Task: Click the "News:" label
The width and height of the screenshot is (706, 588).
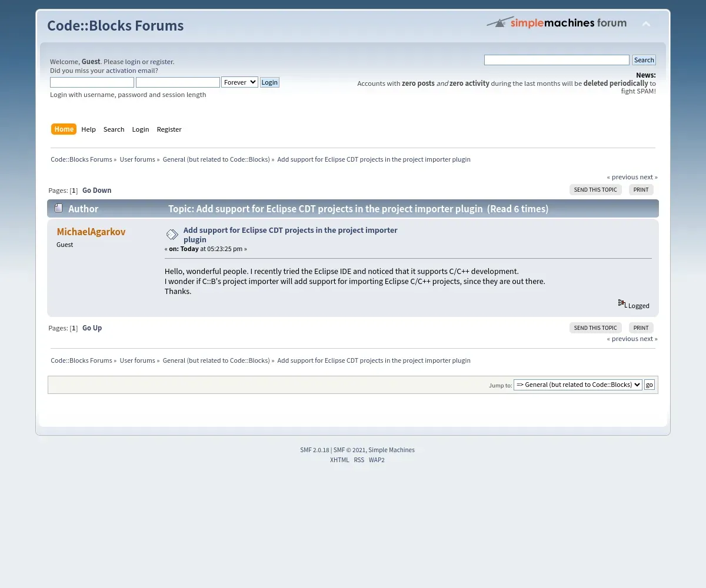Action: (x=645, y=75)
